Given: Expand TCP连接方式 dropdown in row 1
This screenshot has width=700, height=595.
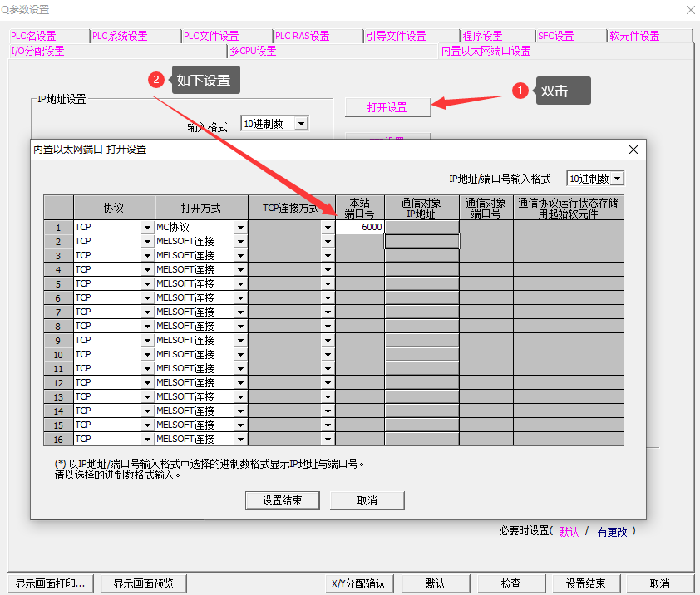Looking at the screenshot, I should pyautogui.click(x=328, y=227).
